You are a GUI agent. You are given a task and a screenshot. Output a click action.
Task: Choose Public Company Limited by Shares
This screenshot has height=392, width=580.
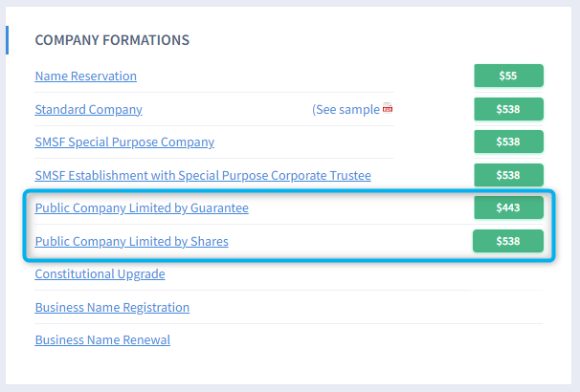coord(131,241)
